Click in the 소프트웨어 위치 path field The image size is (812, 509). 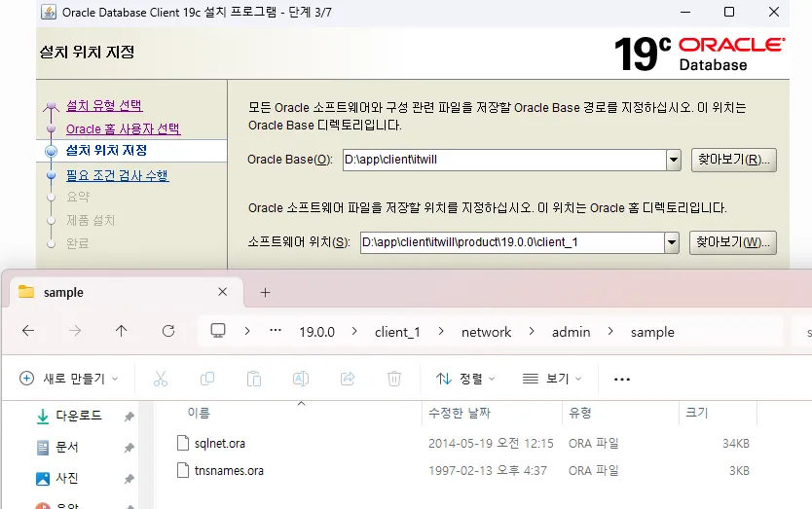pos(513,242)
